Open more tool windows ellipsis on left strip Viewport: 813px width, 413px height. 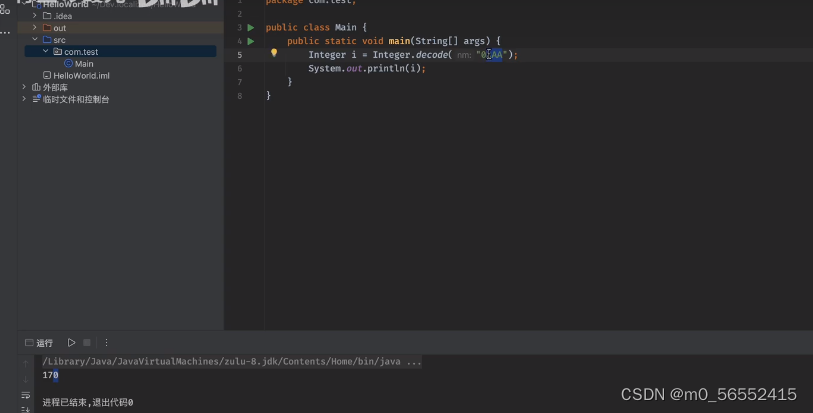click(5, 32)
